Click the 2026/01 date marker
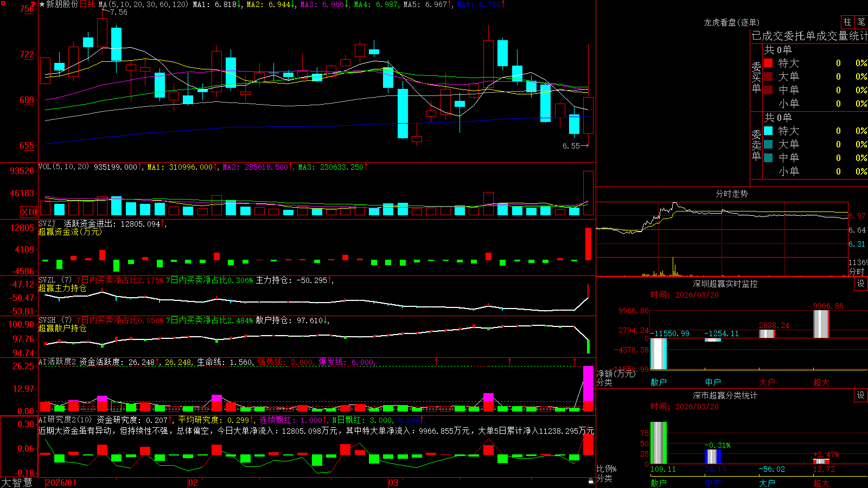 pyautogui.click(x=61, y=483)
